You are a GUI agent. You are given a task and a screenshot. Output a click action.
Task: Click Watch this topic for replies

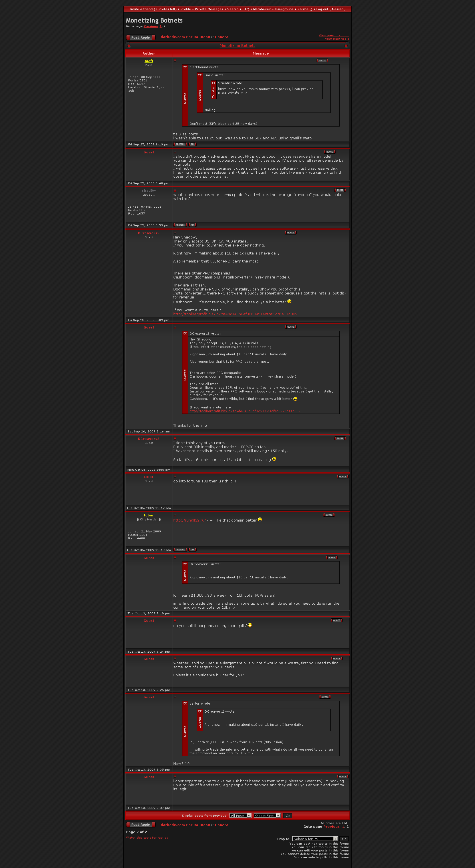point(147,838)
